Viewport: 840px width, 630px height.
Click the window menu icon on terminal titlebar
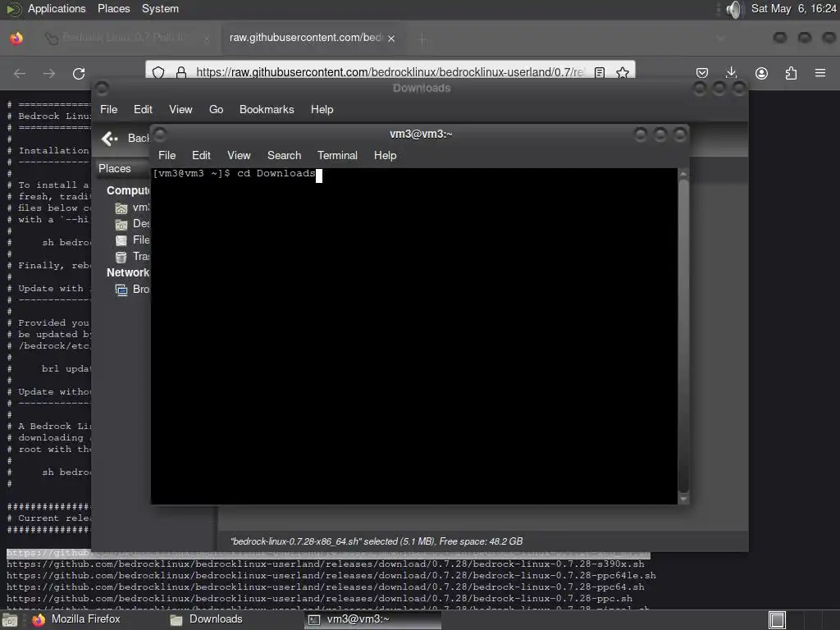point(160,134)
